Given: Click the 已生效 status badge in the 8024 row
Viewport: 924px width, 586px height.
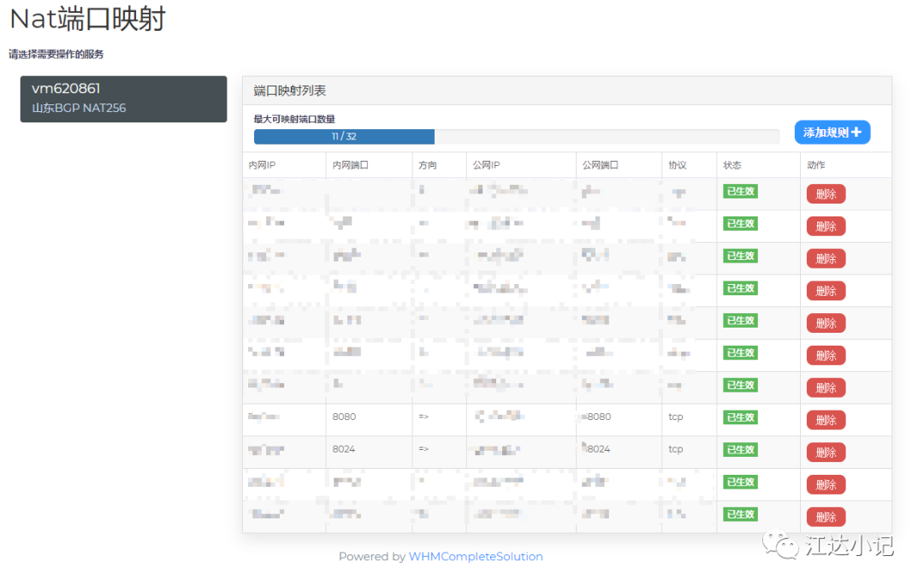Looking at the screenshot, I should pos(740,450).
